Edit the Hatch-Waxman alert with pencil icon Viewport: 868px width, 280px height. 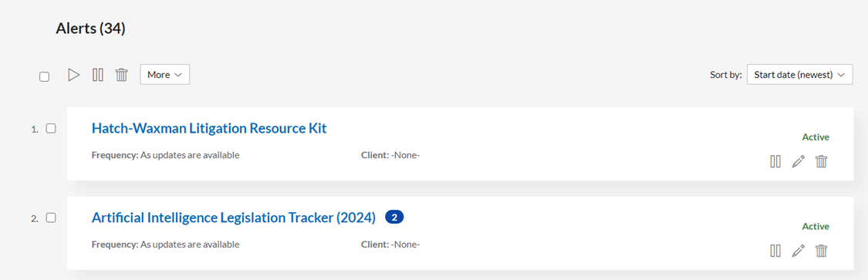click(x=799, y=161)
